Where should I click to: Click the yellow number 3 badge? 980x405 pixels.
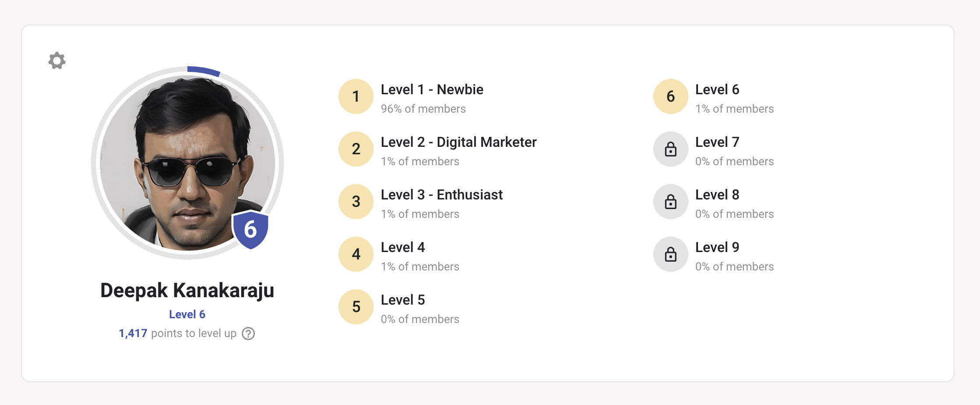[356, 202]
